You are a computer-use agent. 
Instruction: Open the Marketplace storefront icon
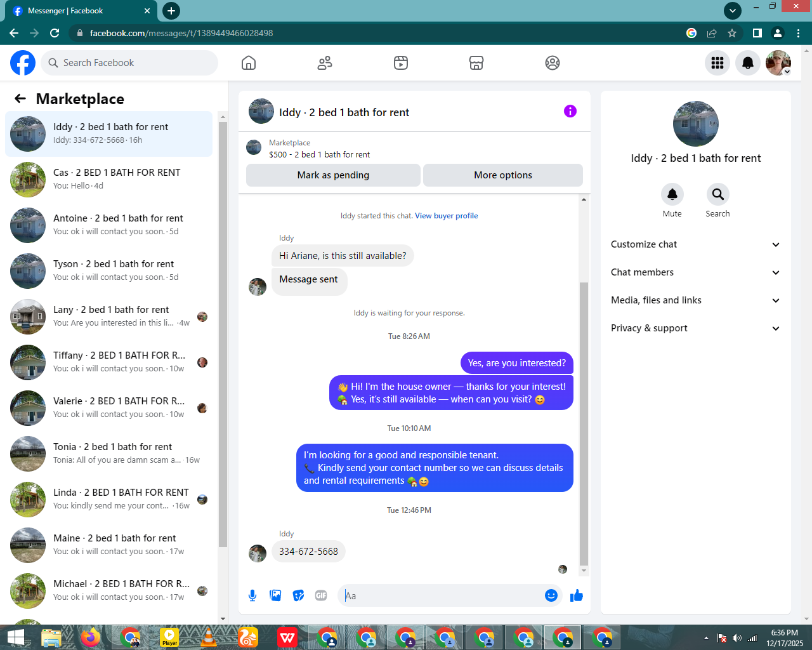pyautogui.click(x=476, y=63)
